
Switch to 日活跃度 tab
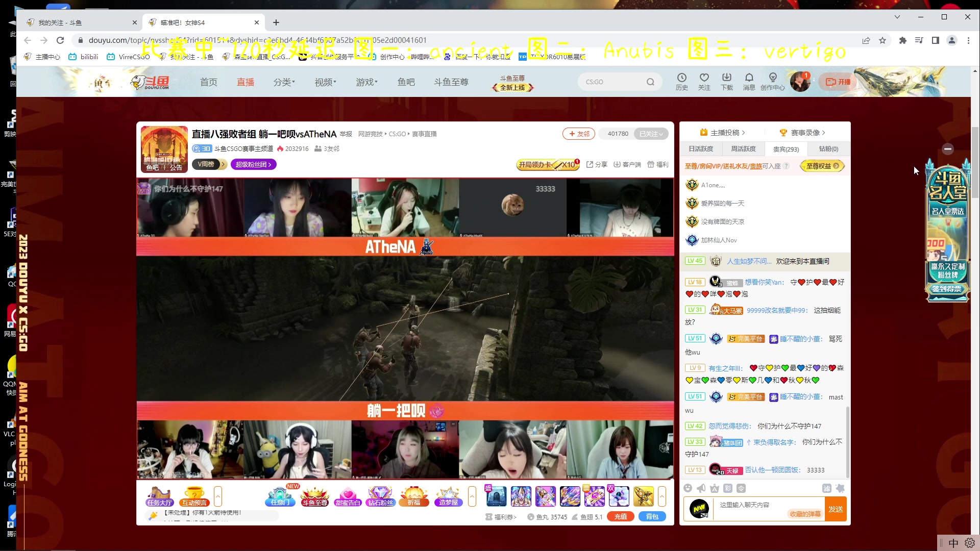[x=701, y=148]
